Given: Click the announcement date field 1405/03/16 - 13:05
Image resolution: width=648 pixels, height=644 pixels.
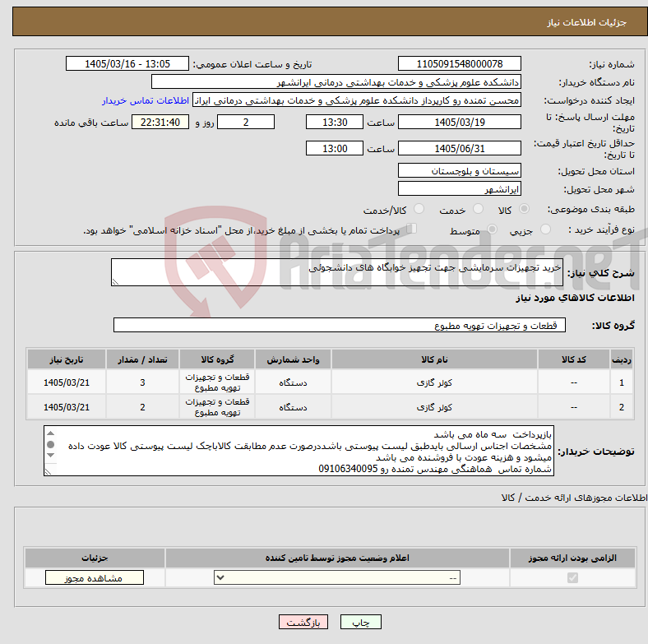Looking at the screenshot, I should [x=127, y=63].
